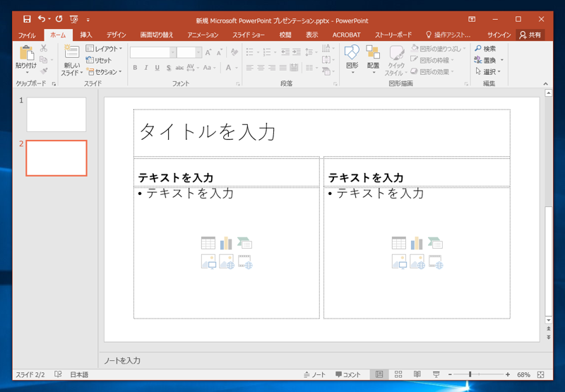Viewport: 565px width, 392px height.
Task: Click the リセット reset button
Action: coord(99,61)
